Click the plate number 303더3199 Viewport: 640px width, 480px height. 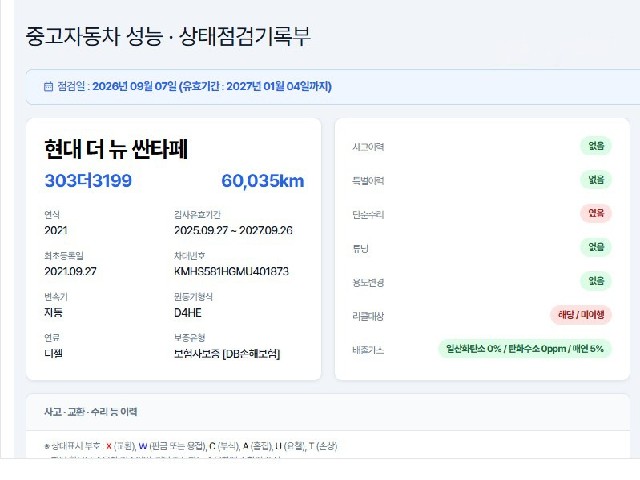88,180
